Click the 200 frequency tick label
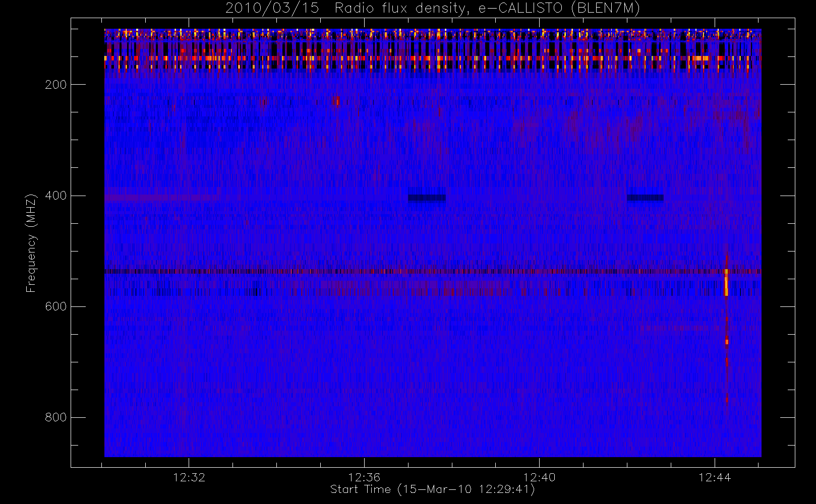The width and height of the screenshot is (816, 504). (55, 85)
